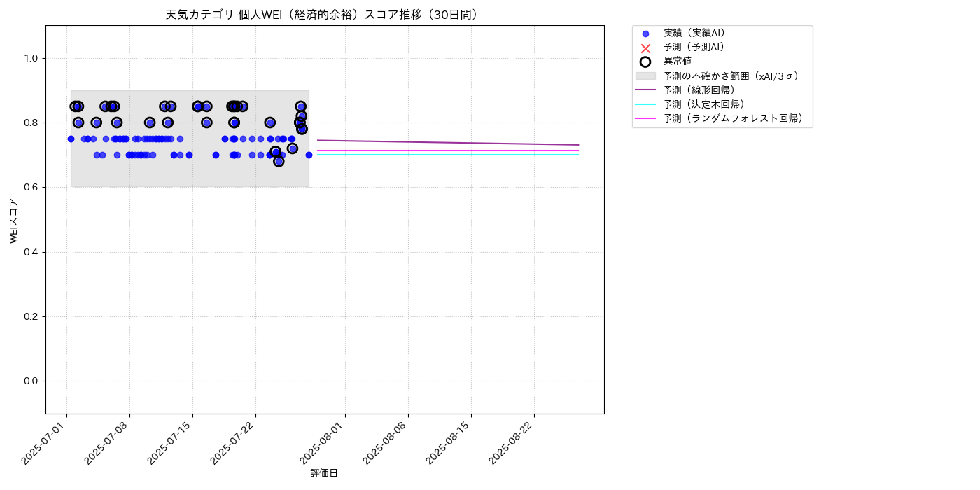Click legend label 予測（予測AI）
Viewport: 980px width, 490px height.
(x=697, y=47)
